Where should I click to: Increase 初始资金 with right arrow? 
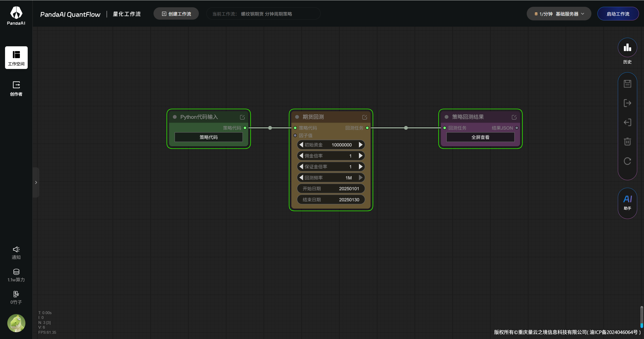tap(361, 145)
